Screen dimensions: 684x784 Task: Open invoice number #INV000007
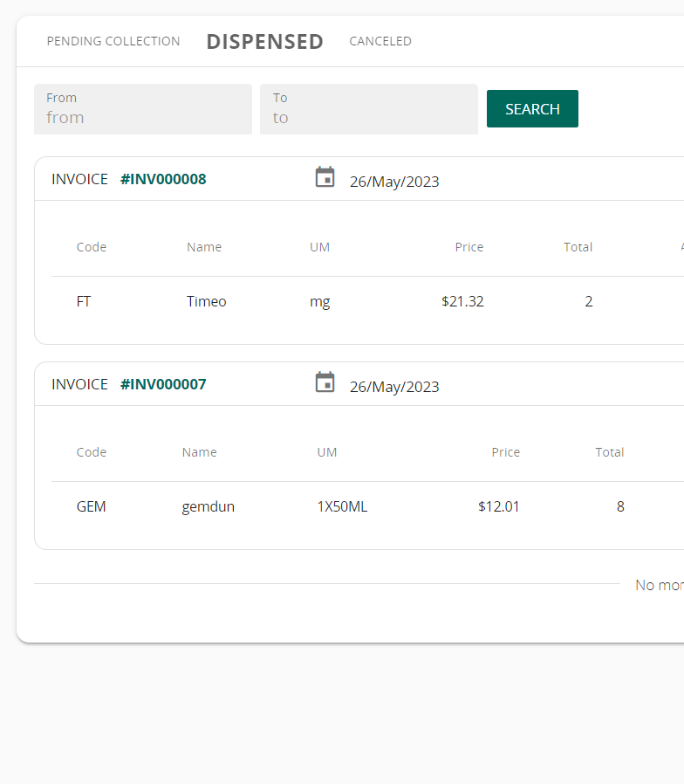tap(163, 384)
